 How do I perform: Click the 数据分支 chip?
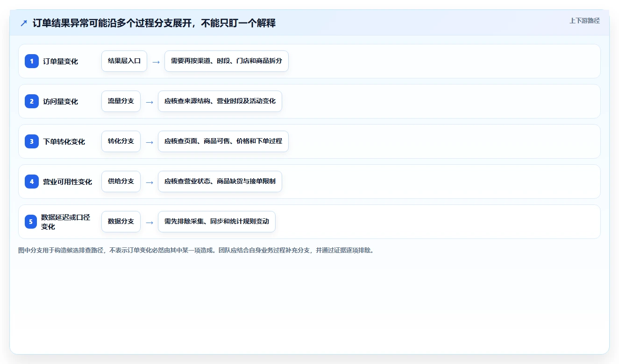121,222
